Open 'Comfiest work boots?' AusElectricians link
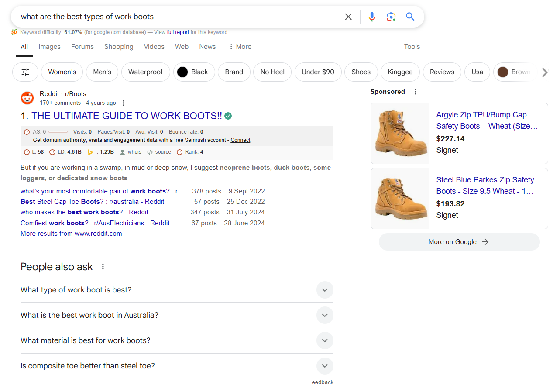 [x=95, y=223]
